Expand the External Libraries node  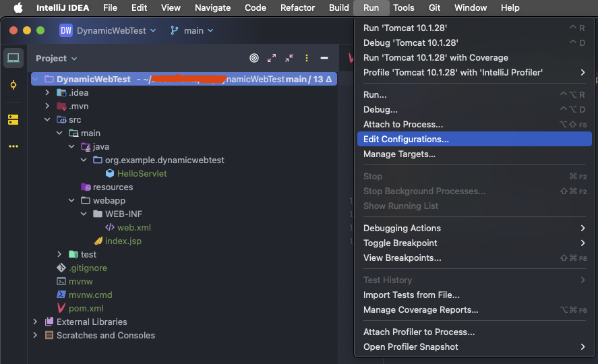click(35, 322)
